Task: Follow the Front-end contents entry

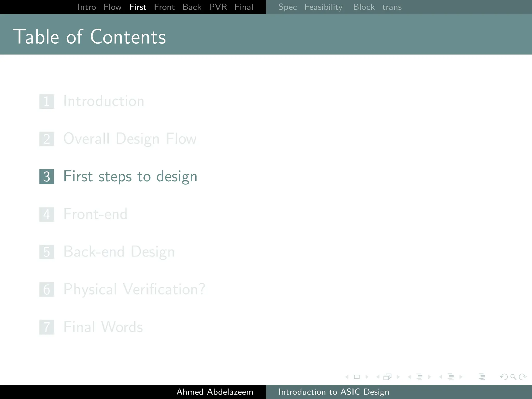Action: tap(96, 214)
